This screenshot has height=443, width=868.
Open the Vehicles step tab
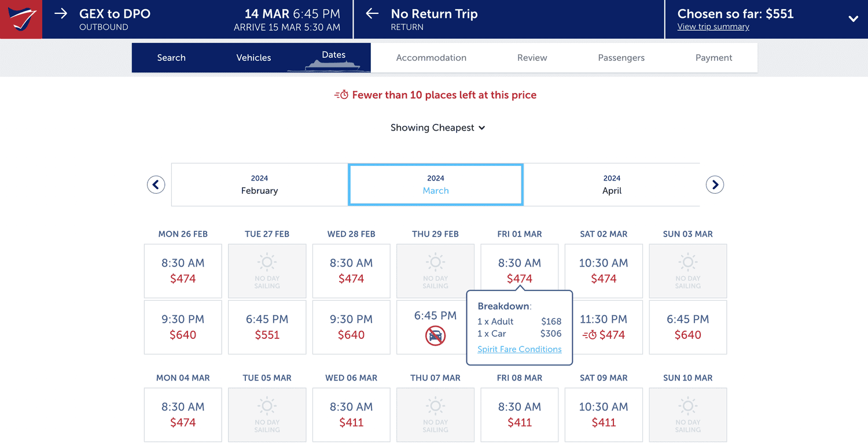[x=253, y=58]
